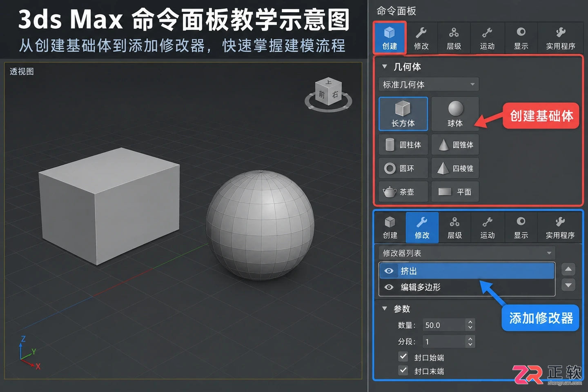588x392 pixels.
Task: Click the ViewCube top face 上
Action: pos(329,82)
